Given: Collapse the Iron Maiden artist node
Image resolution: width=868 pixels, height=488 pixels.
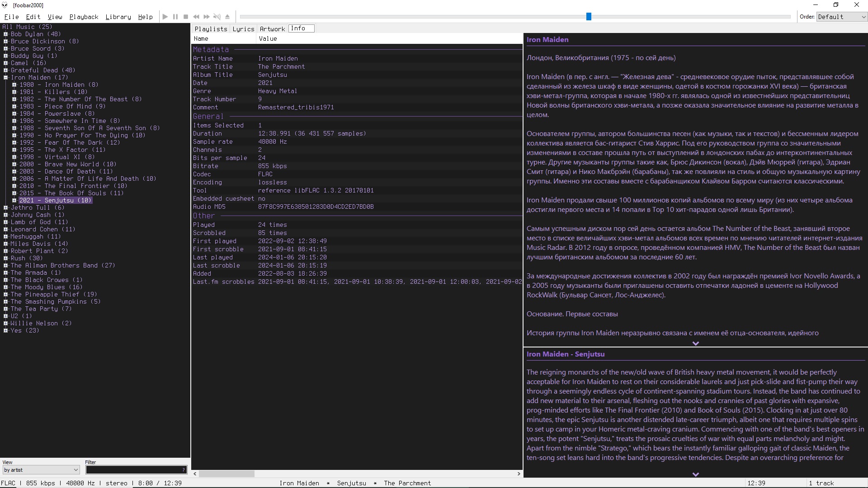Looking at the screenshot, I should [6, 77].
